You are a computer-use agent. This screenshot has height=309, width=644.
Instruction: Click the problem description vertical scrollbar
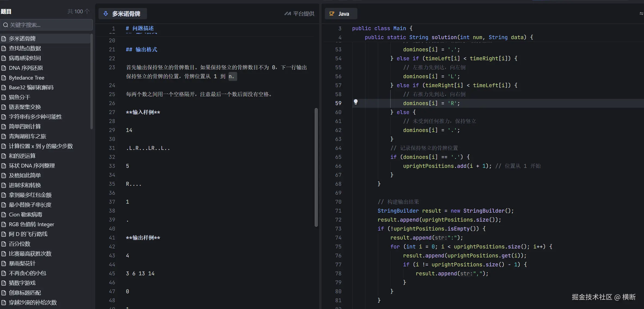[x=316, y=167]
